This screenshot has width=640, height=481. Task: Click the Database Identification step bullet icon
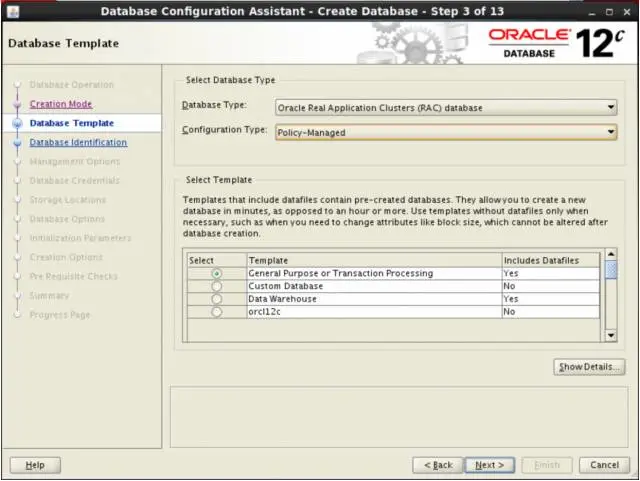[x=17, y=143]
